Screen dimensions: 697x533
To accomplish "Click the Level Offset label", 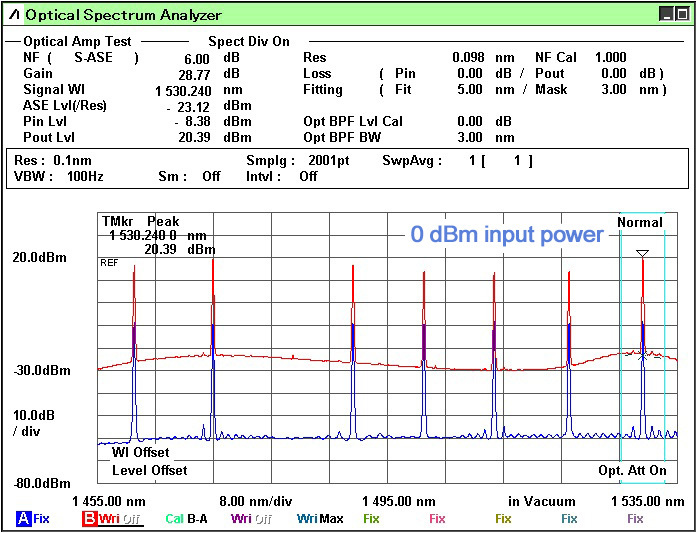I will coord(149,470).
